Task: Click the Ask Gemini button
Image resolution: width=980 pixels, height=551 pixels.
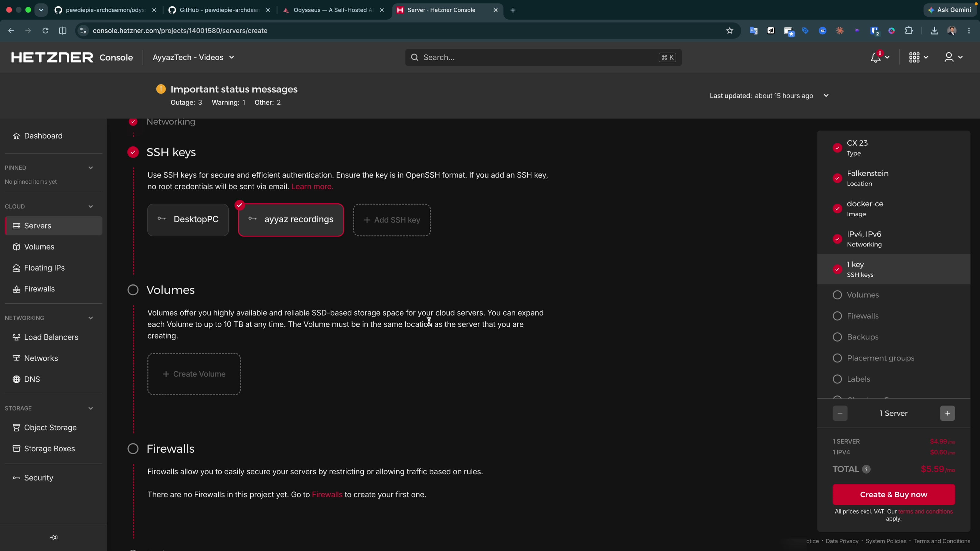Action: (x=950, y=10)
